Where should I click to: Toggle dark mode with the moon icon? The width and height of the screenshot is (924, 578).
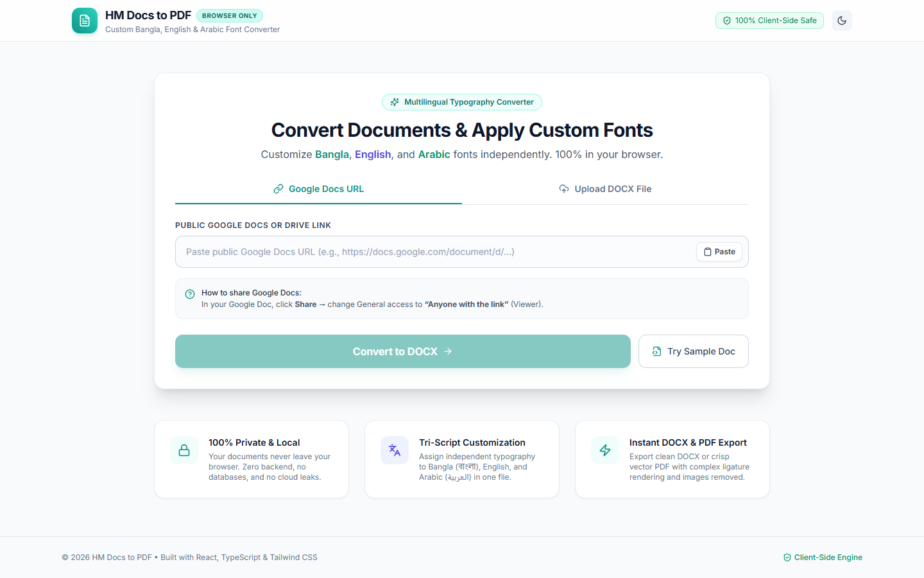pyautogui.click(x=842, y=21)
